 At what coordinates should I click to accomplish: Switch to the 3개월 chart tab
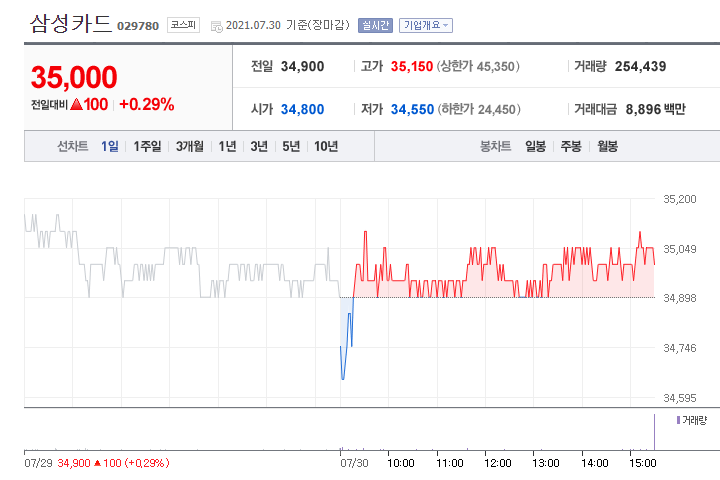[190, 146]
